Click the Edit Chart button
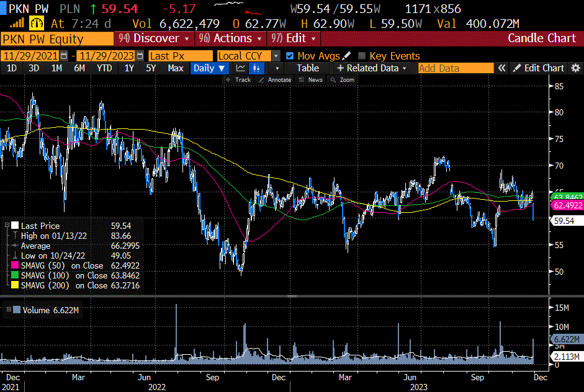Screen dimensions: 584x392 point(539,68)
